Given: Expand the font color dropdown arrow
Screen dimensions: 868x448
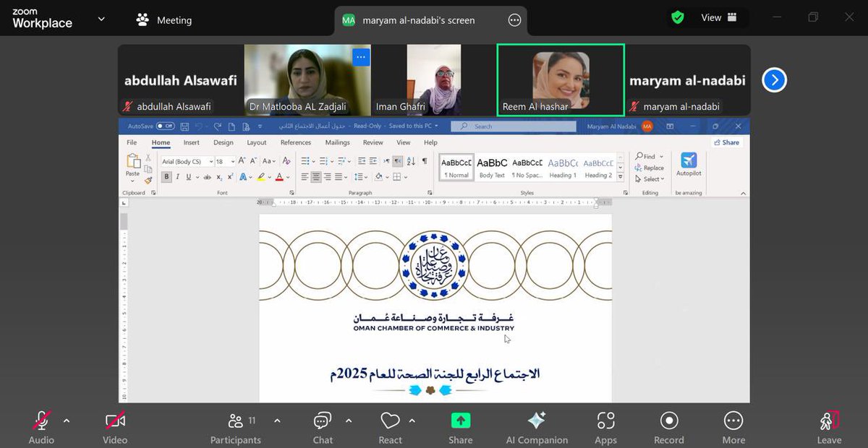Looking at the screenshot, I should [286, 177].
